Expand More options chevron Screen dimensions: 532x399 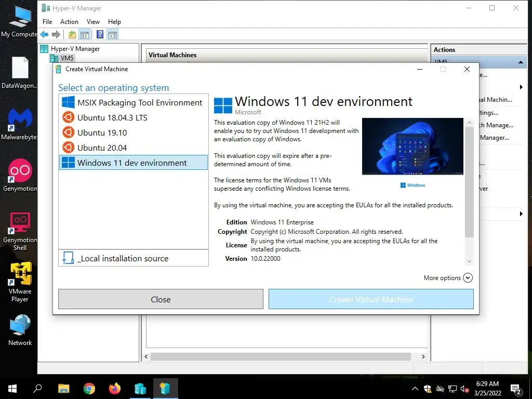point(468,278)
